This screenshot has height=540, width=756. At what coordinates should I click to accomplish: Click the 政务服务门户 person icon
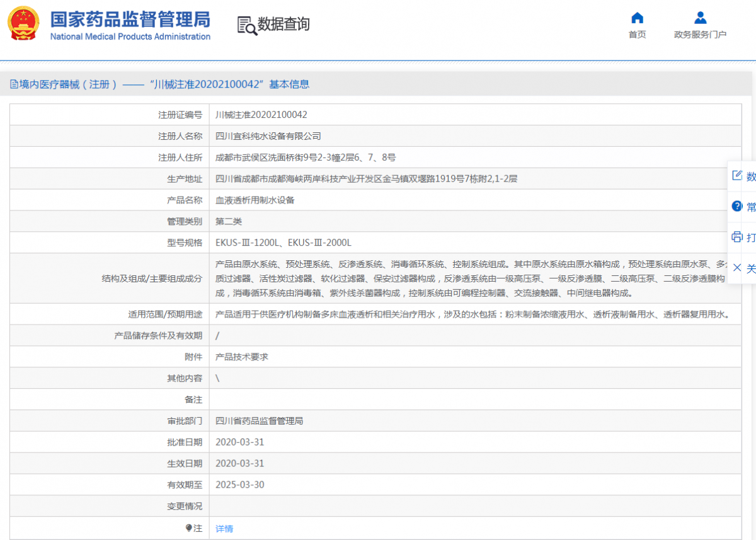coord(700,18)
